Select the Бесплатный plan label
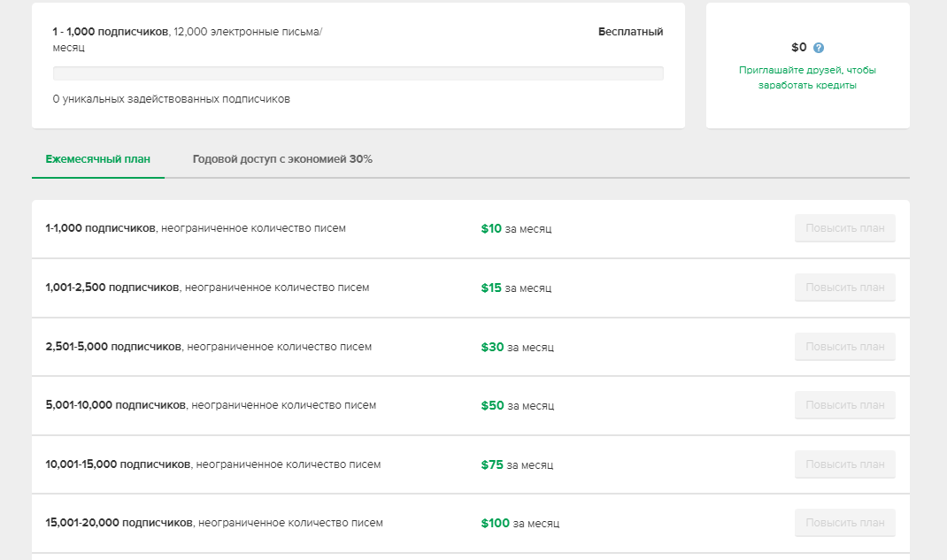 (x=630, y=31)
